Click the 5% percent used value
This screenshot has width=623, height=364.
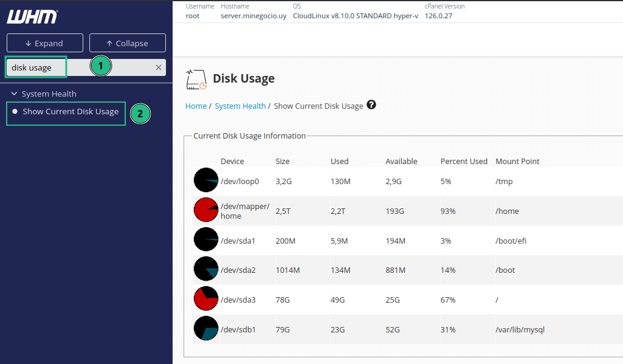[446, 182]
